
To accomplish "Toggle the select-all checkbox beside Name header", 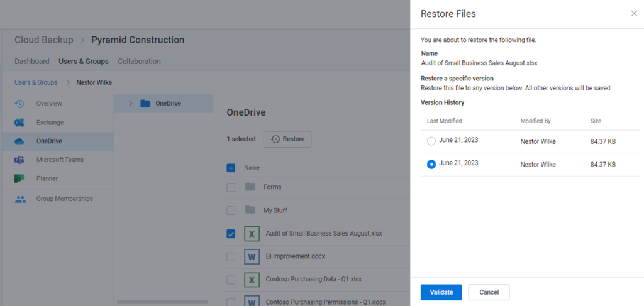I will (231, 168).
